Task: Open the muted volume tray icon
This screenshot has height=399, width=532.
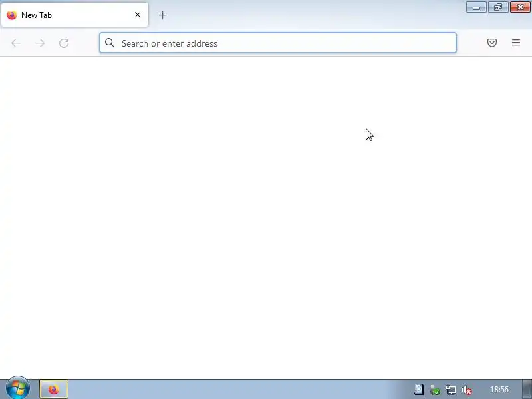Action: 467,390
